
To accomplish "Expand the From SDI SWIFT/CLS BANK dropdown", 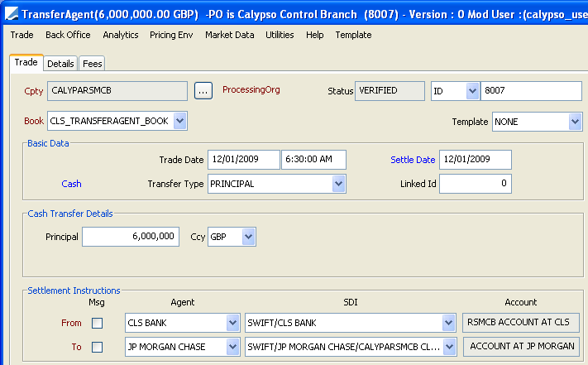I will [448, 323].
